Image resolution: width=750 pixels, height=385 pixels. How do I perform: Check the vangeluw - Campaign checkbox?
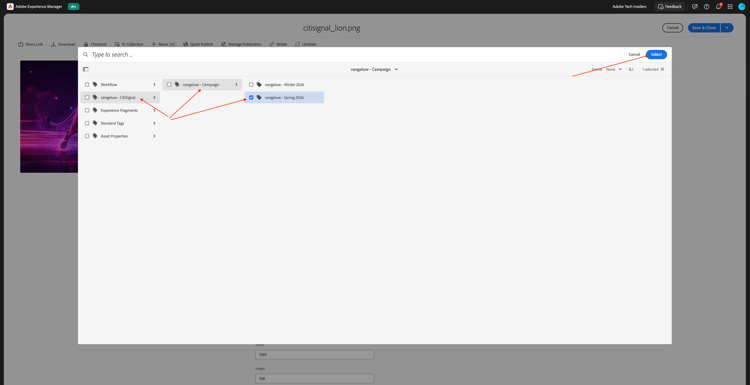point(169,85)
